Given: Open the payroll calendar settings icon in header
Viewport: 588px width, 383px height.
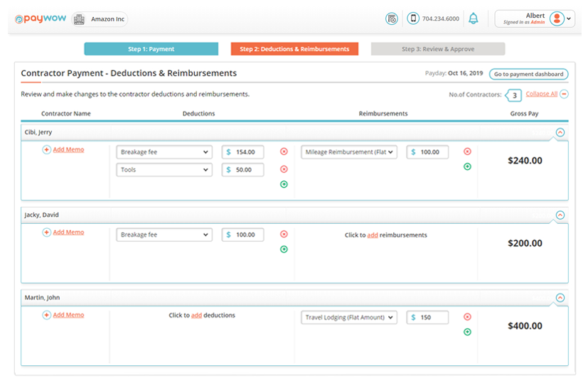Looking at the screenshot, I should [392, 18].
